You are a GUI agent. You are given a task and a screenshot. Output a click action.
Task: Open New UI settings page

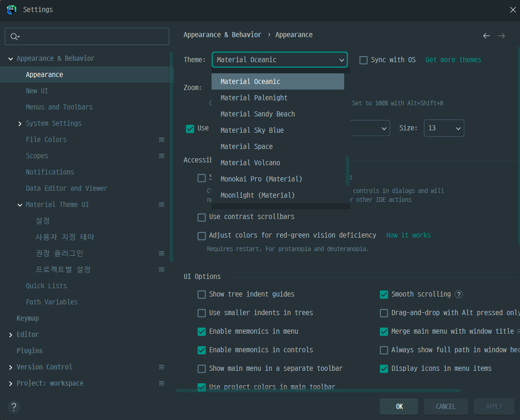pos(37,91)
